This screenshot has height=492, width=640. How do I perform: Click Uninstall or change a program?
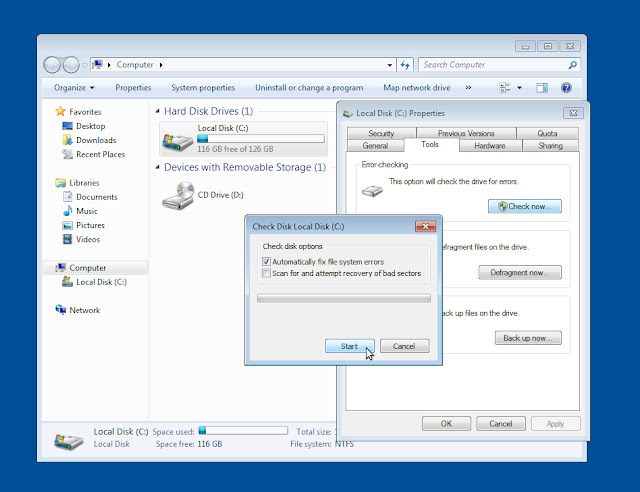[309, 88]
